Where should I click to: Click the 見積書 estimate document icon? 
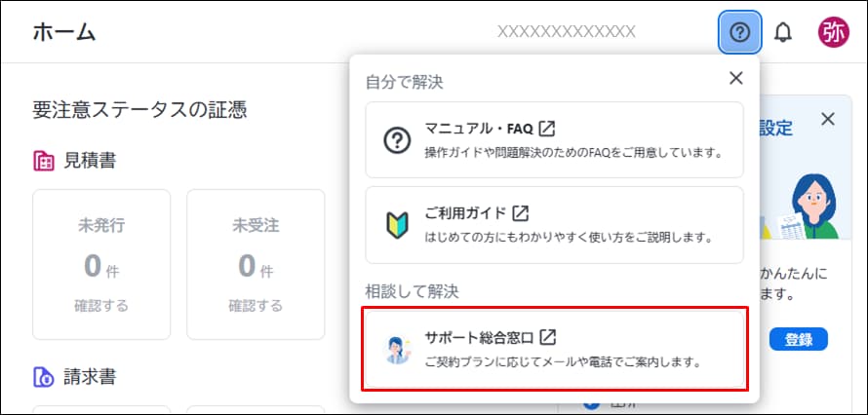pos(43,161)
